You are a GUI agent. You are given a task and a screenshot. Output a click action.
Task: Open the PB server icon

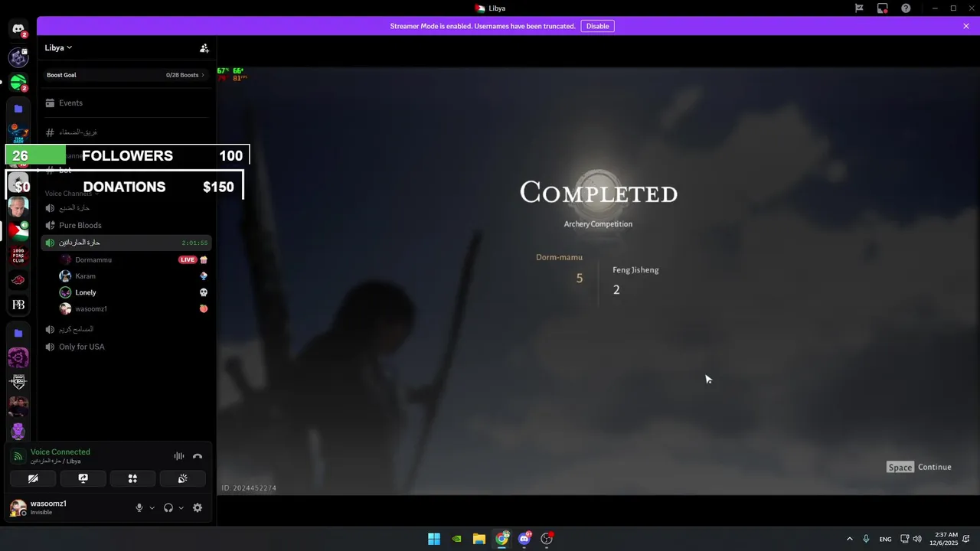[x=18, y=305]
